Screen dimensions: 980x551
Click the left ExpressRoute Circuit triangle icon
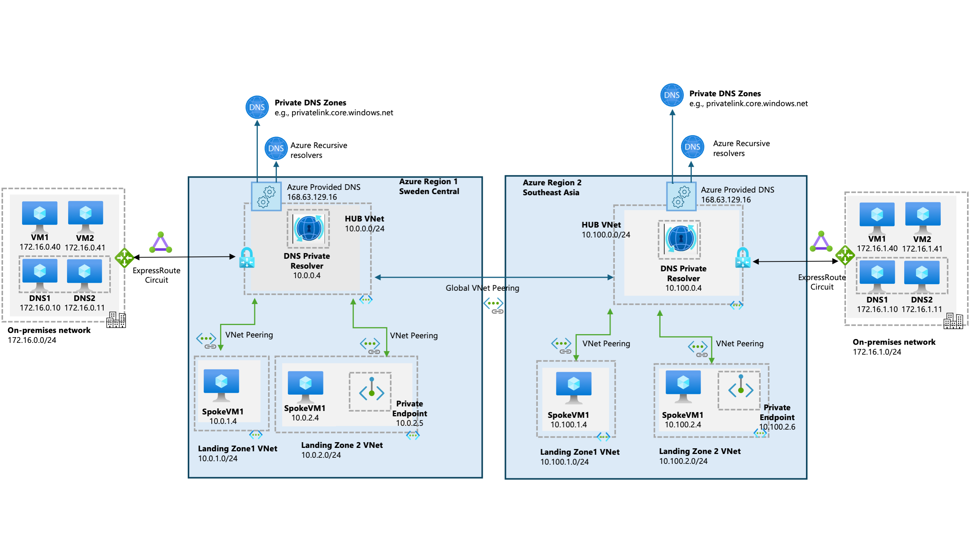coord(161,242)
